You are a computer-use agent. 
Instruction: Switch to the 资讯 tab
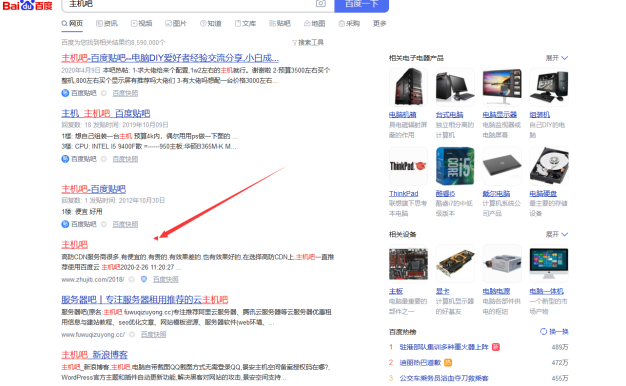107,24
